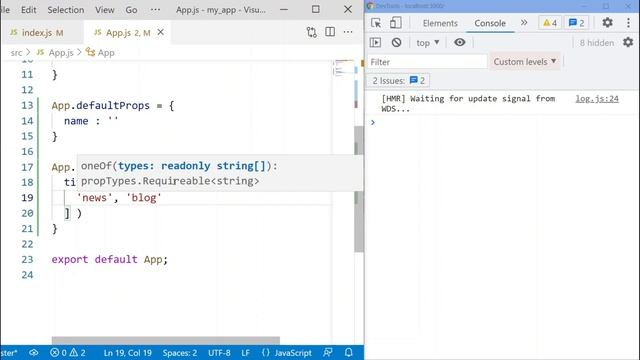Click the remote sync icon in status bar
Image resolution: width=640 pixels, height=360 pixels.
click(x=34, y=353)
